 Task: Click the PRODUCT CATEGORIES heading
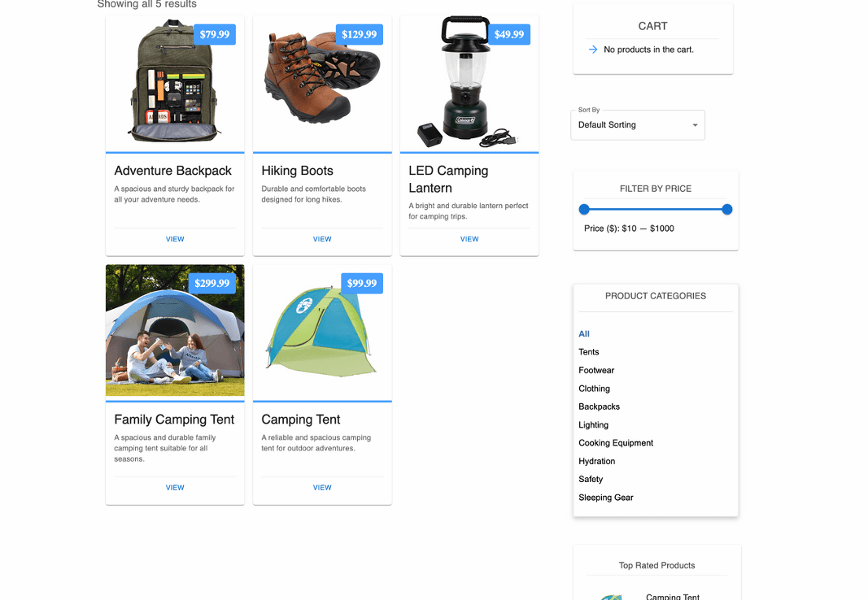656,296
